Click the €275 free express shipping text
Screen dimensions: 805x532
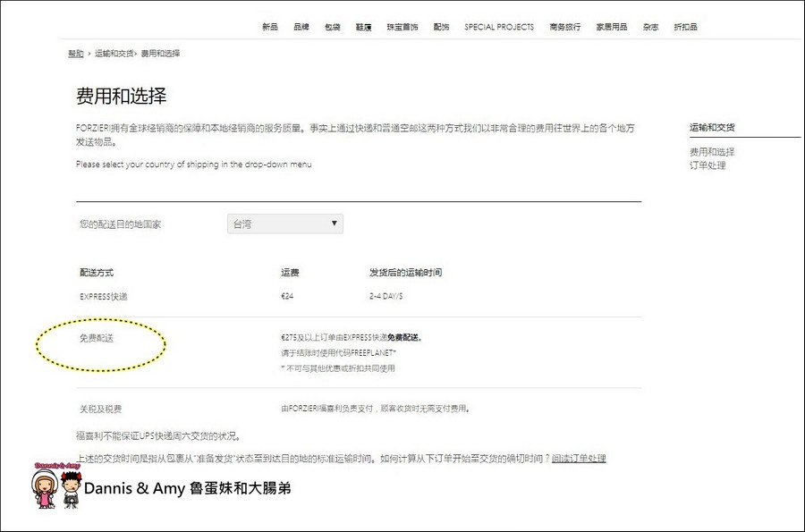352,338
